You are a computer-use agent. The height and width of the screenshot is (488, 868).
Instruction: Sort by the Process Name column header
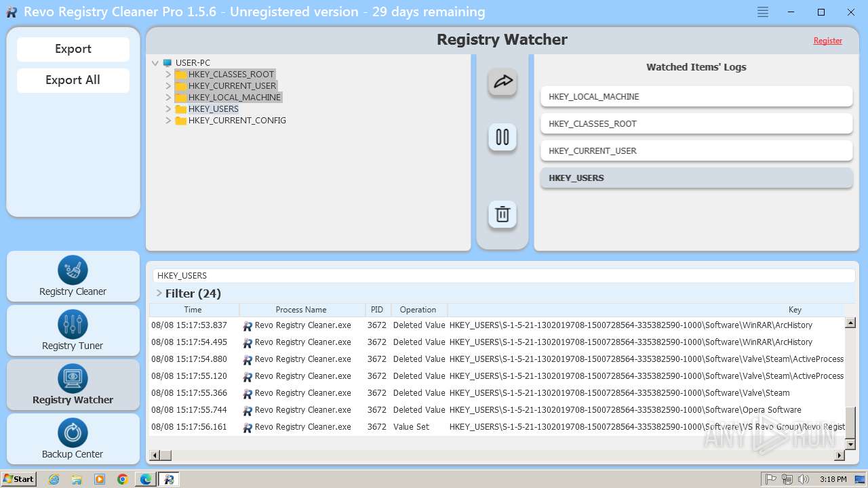[x=302, y=310]
